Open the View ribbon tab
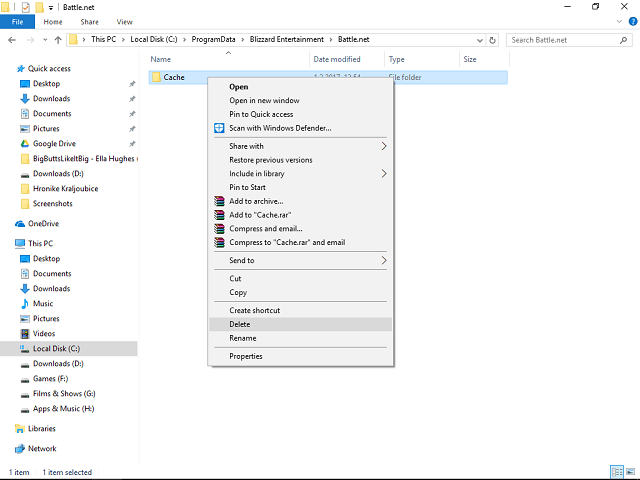The height and width of the screenshot is (480, 640). pos(124,22)
